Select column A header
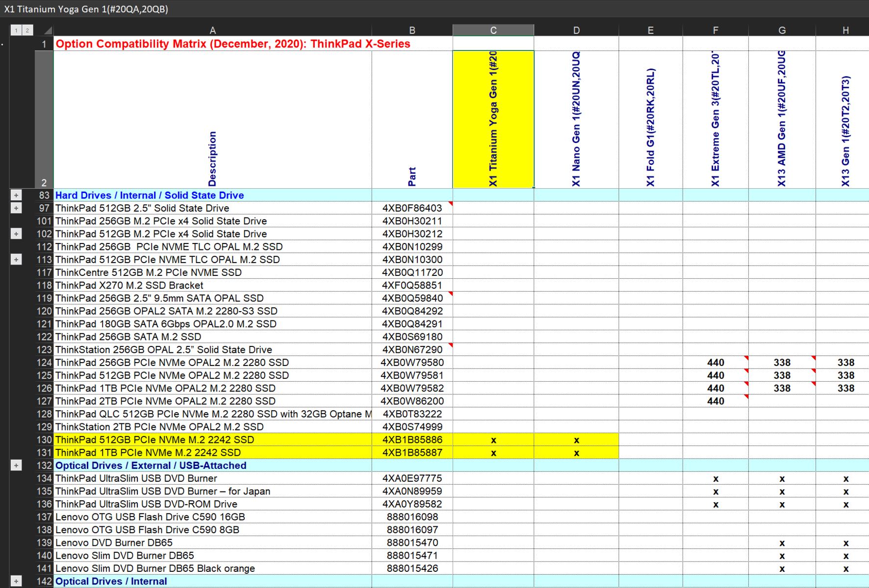This screenshot has width=869, height=588. [212, 30]
